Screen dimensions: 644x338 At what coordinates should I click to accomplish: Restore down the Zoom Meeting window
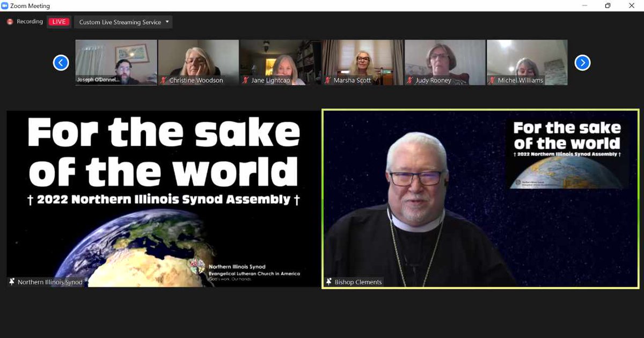(x=608, y=6)
